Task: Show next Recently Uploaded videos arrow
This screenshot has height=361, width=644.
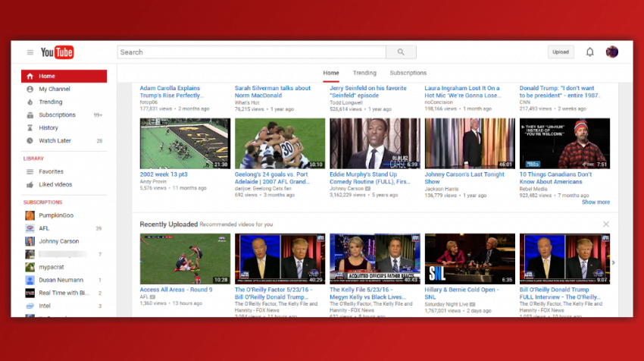Action: click(x=613, y=262)
